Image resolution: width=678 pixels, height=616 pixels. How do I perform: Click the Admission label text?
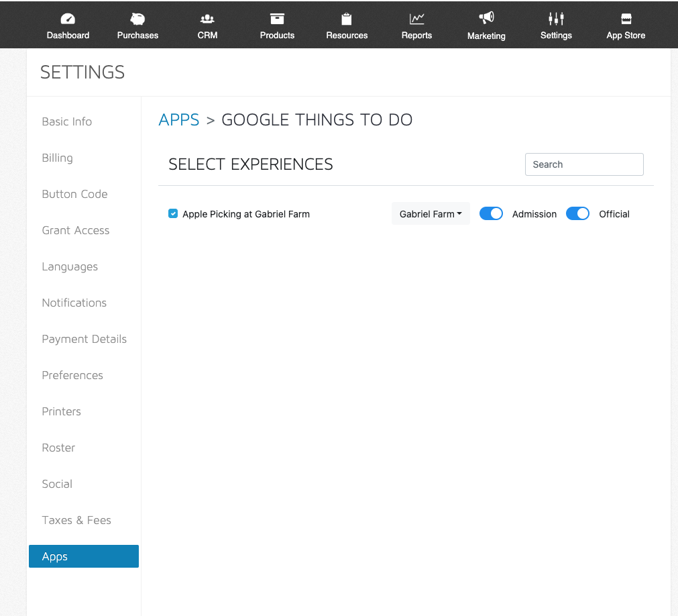pyautogui.click(x=534, y=214)
